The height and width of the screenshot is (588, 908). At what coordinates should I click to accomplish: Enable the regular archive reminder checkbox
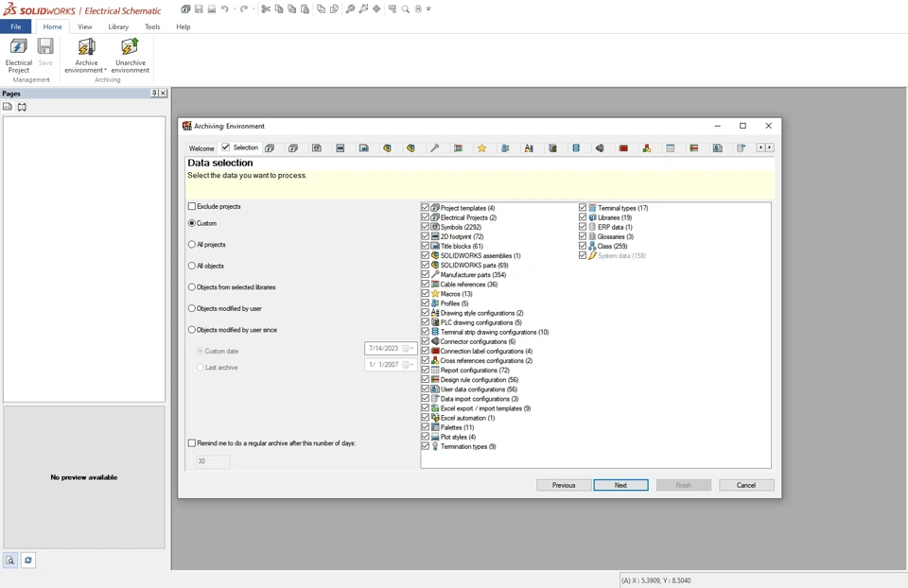192,442
